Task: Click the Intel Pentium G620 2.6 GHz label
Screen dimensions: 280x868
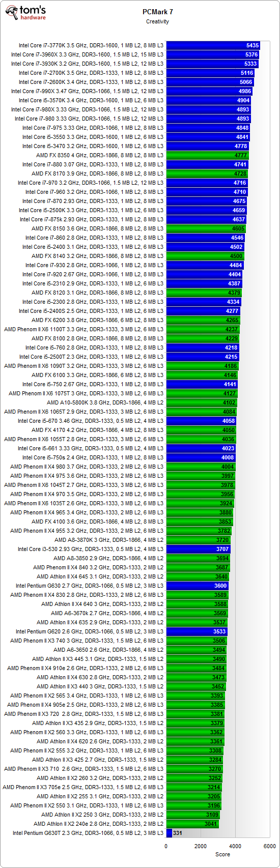Action: [x=90, y=631]
